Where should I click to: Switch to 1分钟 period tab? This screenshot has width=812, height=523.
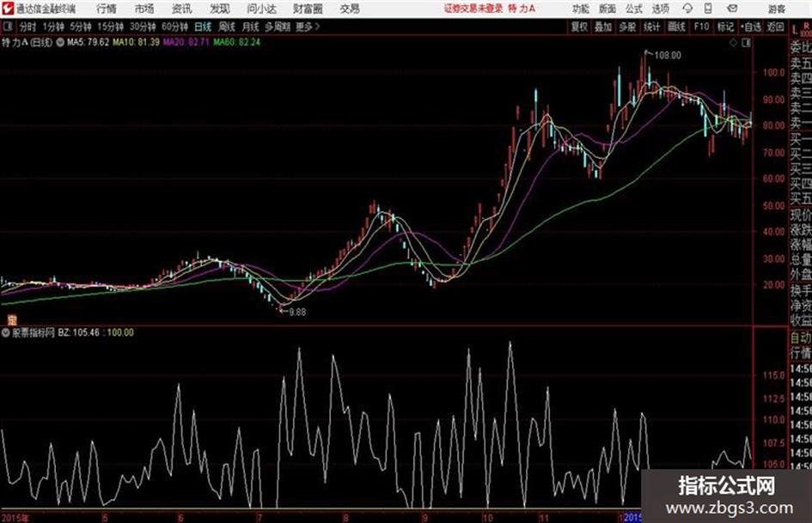(52, 27)
